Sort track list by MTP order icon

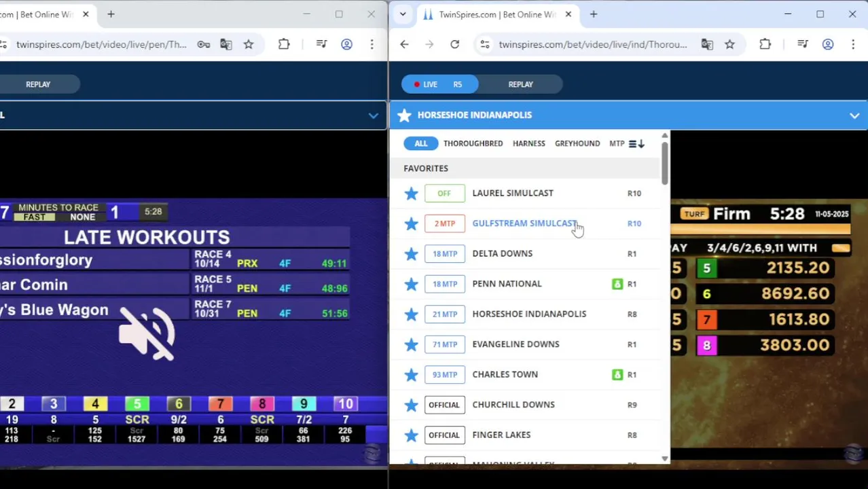[636, 143]
